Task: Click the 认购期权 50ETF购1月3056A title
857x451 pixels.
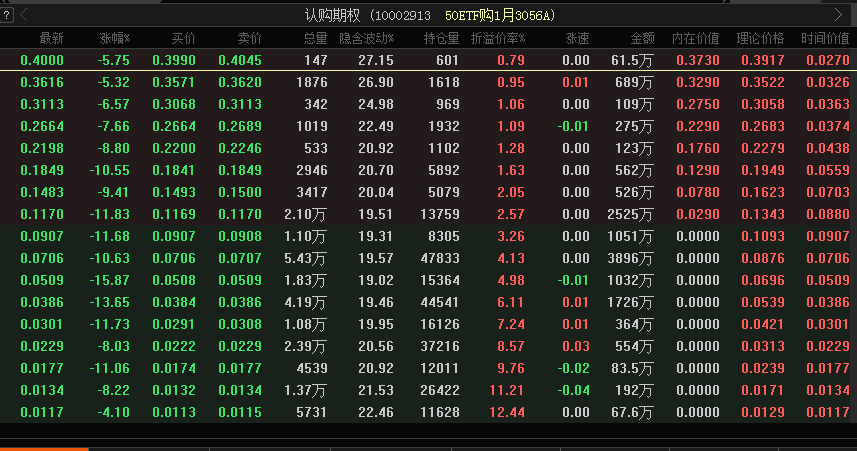Action: click(430, 15)
